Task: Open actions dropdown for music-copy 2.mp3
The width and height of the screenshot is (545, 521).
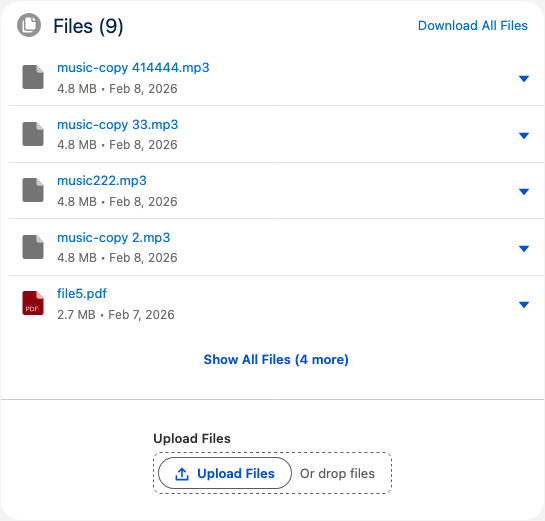Action: [523, 249]
